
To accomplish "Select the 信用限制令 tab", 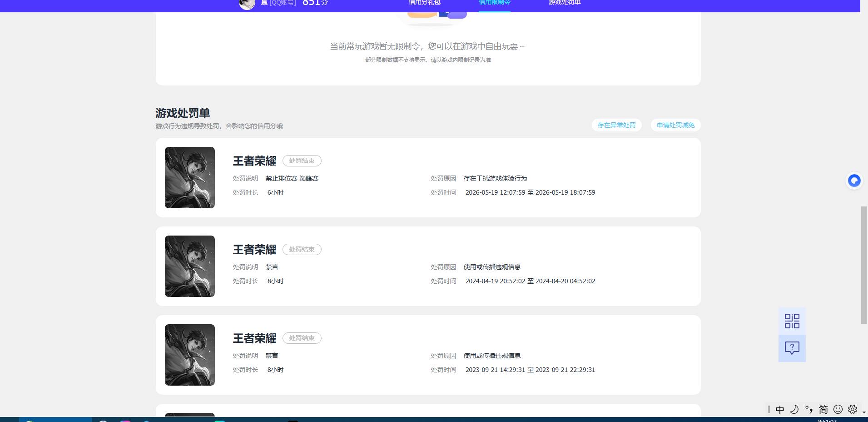I will tap(495, 3).
